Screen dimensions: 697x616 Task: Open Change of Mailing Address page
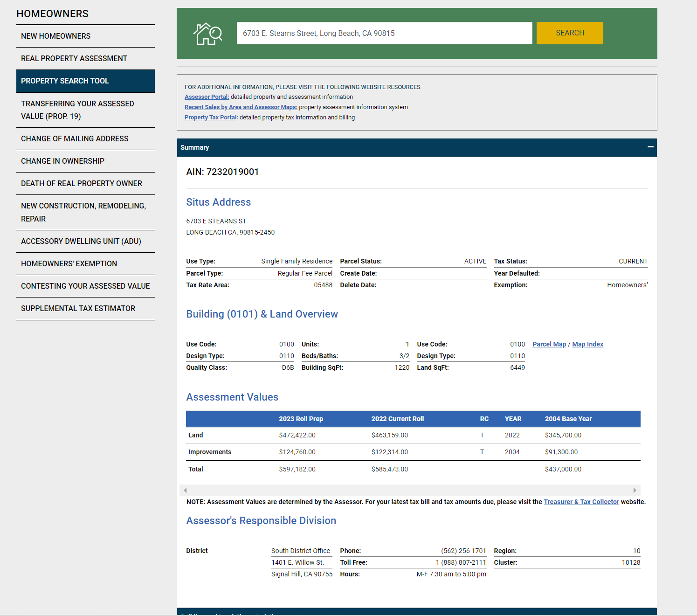85,138
